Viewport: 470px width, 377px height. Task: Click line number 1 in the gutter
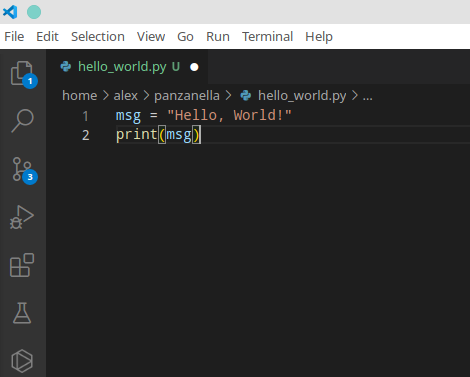pyautogui.click(x=86, y=116)
